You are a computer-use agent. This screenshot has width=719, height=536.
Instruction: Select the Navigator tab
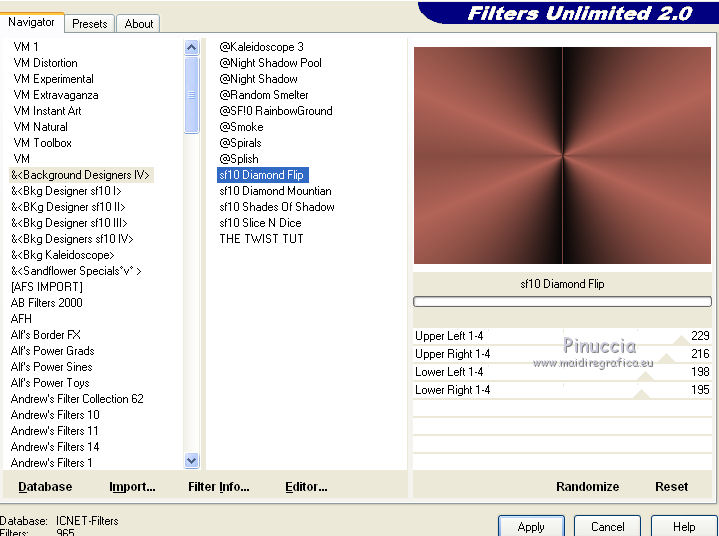pos(31,22)
